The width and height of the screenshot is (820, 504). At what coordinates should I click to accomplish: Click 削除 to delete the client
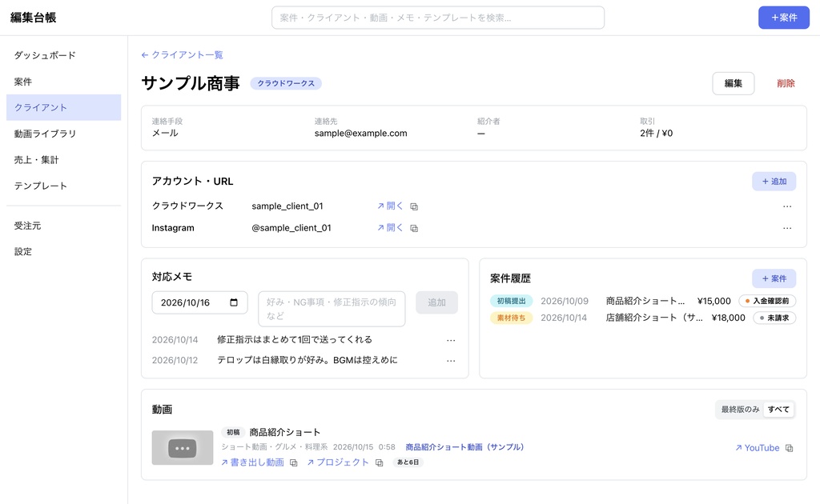[786, 83]
